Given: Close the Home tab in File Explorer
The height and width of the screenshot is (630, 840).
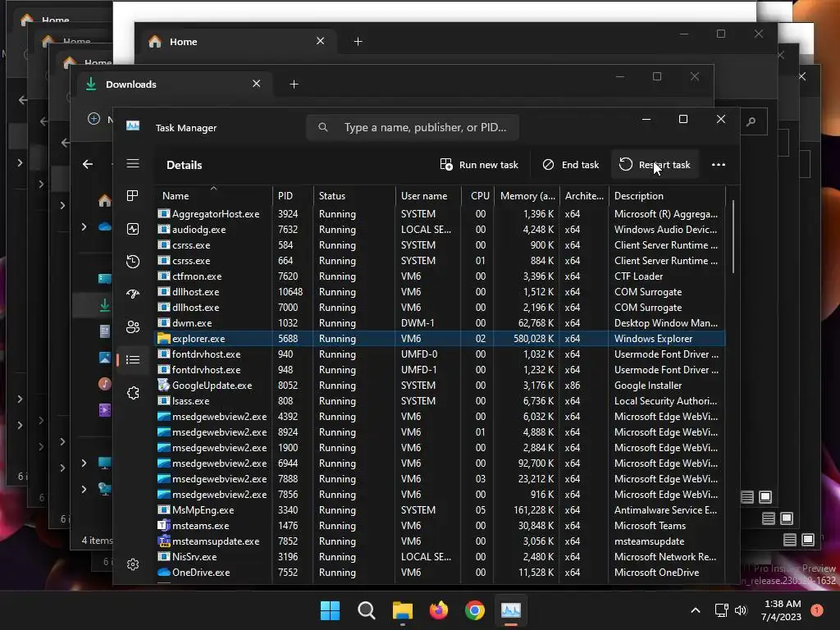Looking at the screenshot, I should 320,41.
